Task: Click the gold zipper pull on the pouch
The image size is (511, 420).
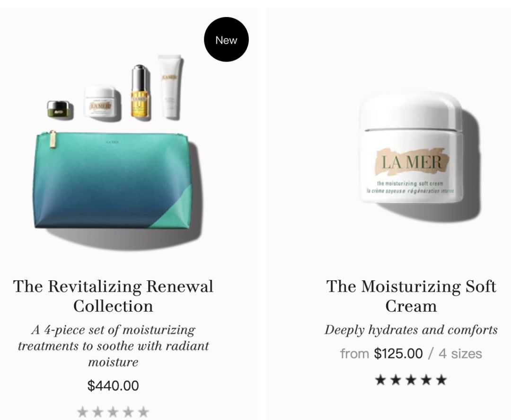Action: tap(53, 139)
